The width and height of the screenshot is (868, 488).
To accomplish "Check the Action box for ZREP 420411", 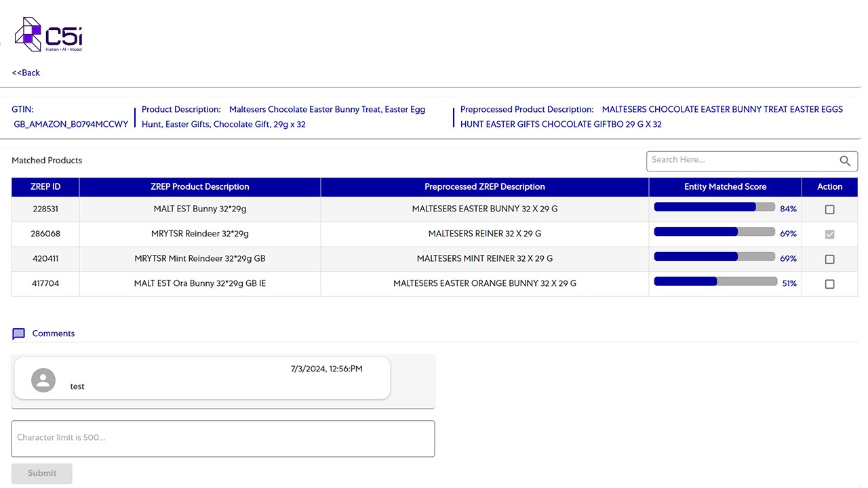I will (x=829, y=259).
